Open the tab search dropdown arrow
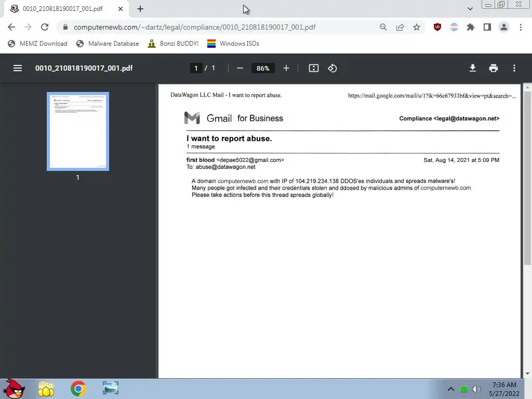The width and height of the screenshot is (532, 399). coord(470,9)
